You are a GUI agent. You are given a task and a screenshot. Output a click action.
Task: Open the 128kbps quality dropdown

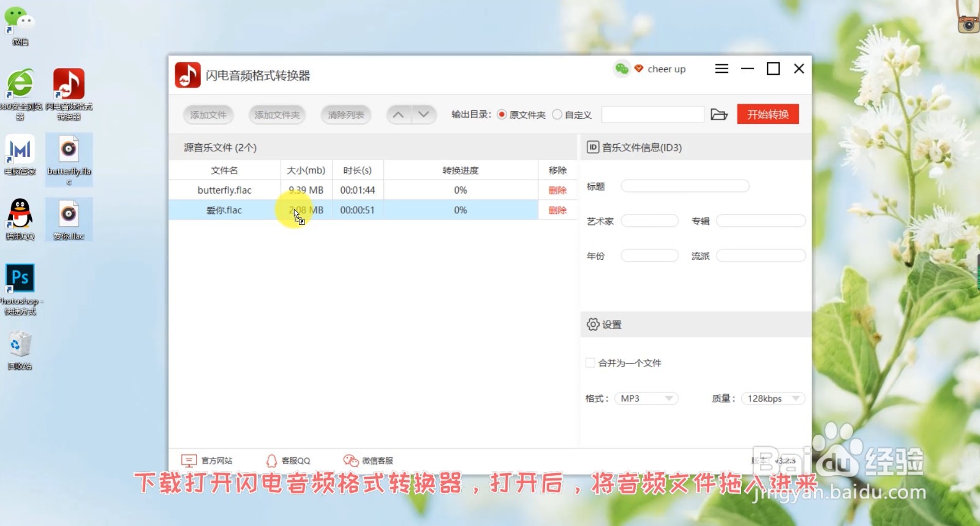[x=773, y=398]
